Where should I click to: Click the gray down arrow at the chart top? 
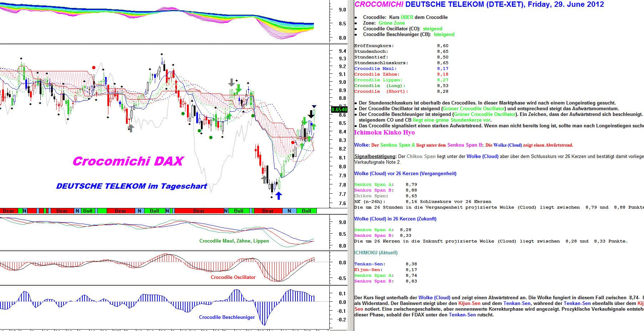pos(232,82)
